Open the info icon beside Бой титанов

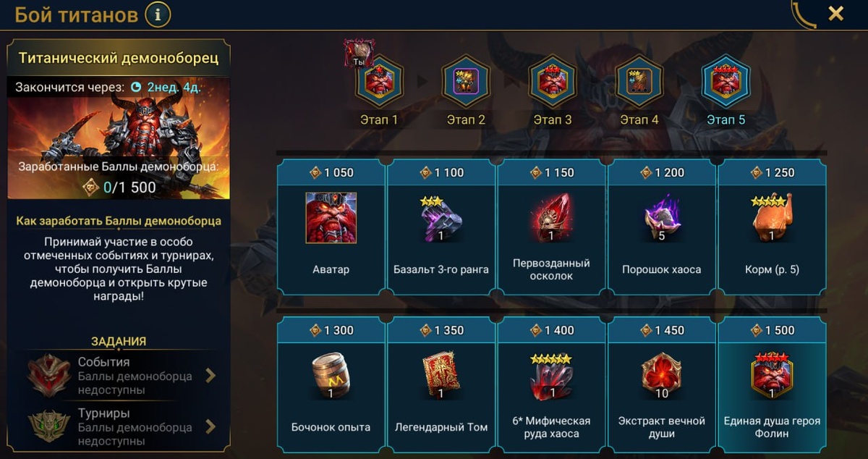(x=158, y=13)
